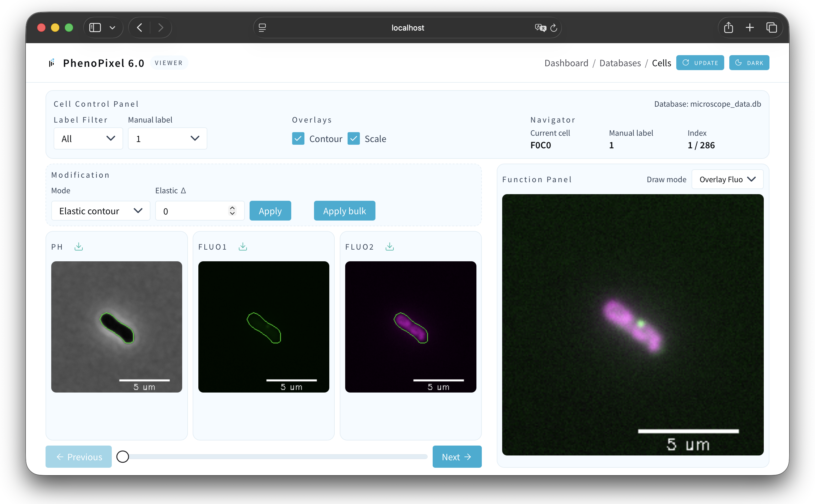Download the FLUO1 channel image
Image resolution: width=815 pixels, height=504 pixels.
point(243,247)
